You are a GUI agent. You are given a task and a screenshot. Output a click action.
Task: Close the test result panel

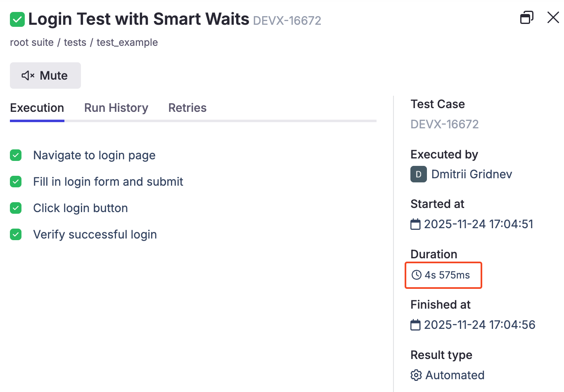[553, 17]
